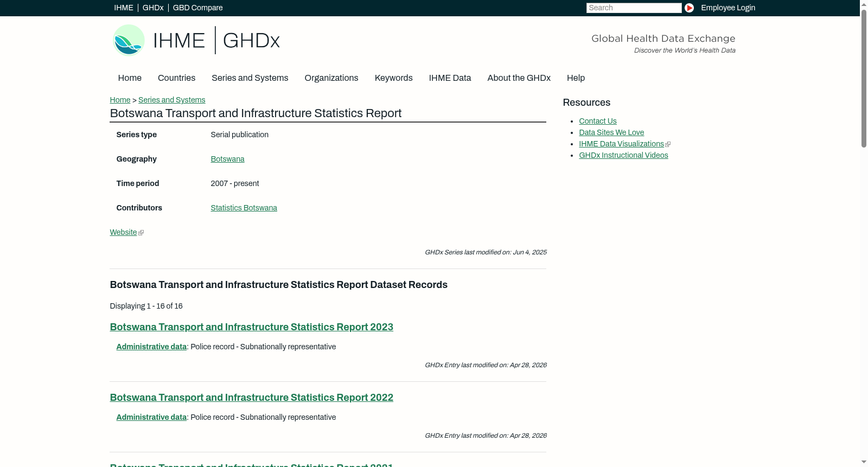Click the IHME globe logo
This screenshot has height=467, width=868.
point(129,40)
